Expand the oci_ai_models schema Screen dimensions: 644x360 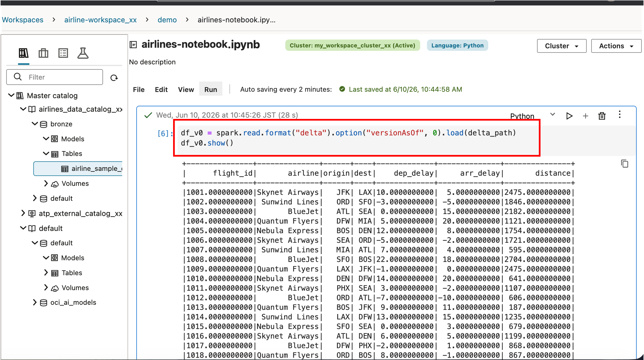[x=35, y=302]
